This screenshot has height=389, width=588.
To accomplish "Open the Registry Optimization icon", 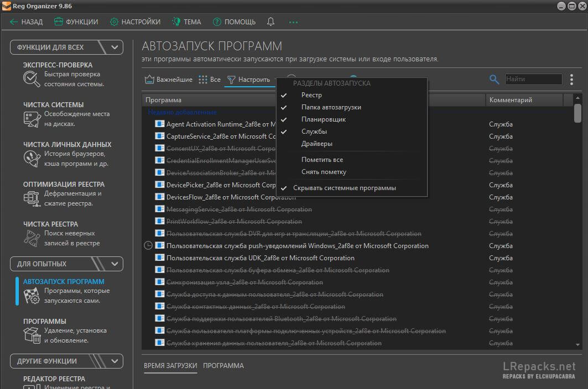I will (x=32, y=198).
